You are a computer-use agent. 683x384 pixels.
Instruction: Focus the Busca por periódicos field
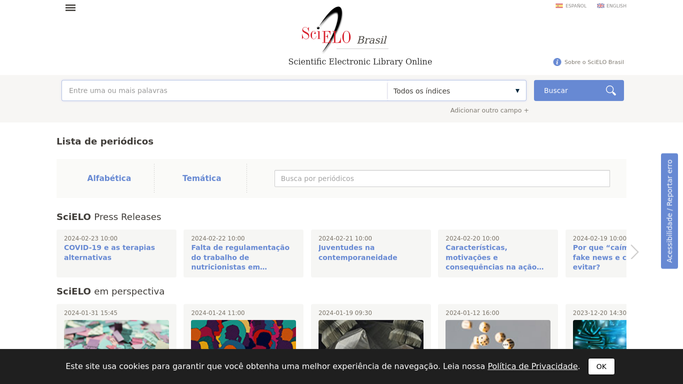[x=442, y=179]
